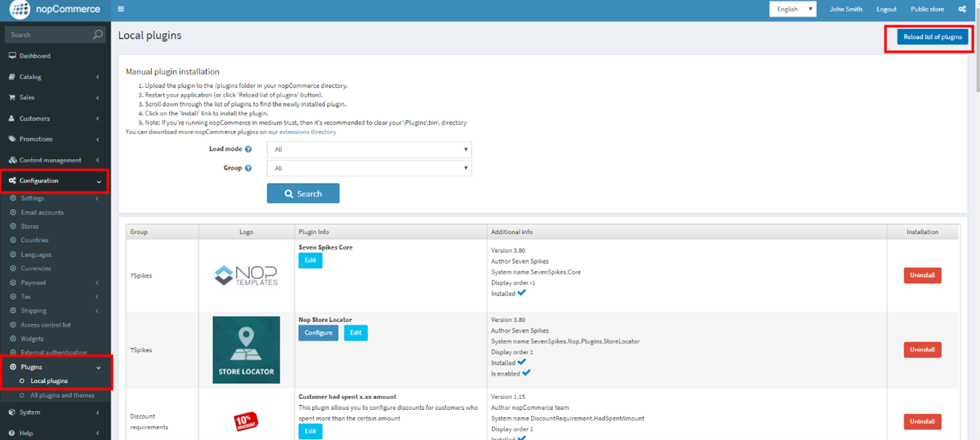Click the Content management cubes icon
This screenshot has width=980, height=440.
[x=12, y=160]
